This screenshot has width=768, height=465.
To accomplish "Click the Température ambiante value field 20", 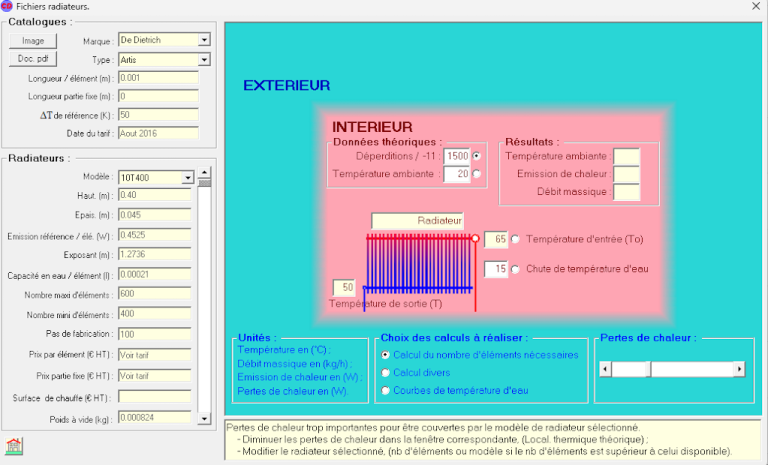I will pos(457,173).
